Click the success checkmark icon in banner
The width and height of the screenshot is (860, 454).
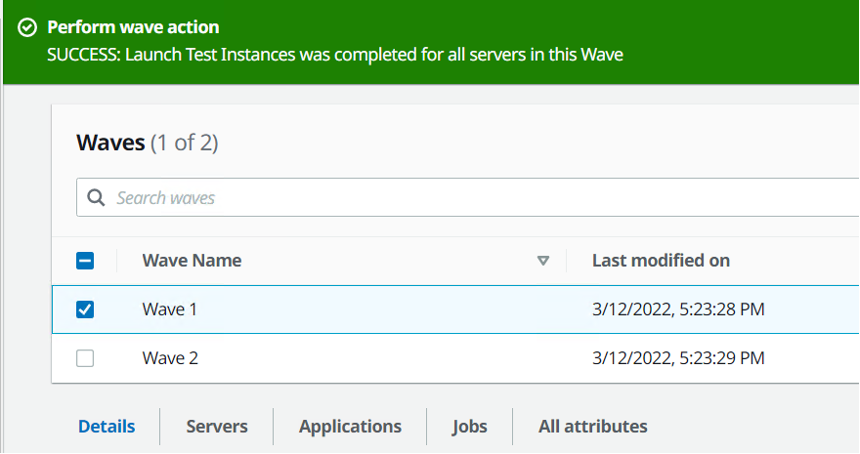[28, 28]
